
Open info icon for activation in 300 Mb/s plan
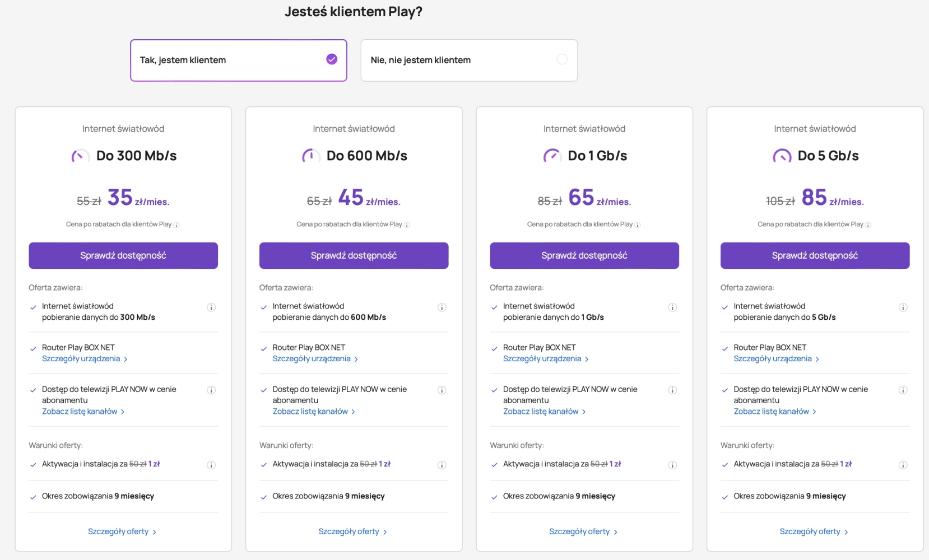(x=211, y=465)
